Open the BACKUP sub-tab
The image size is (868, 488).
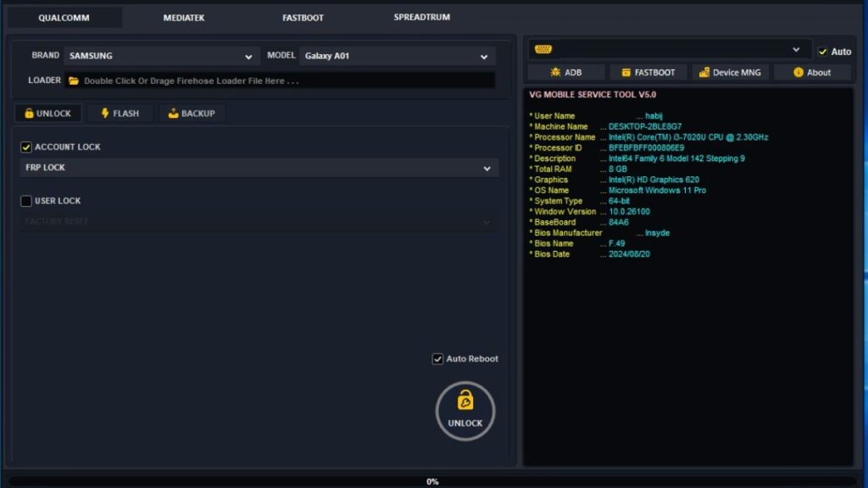click(x=192, y=114)
